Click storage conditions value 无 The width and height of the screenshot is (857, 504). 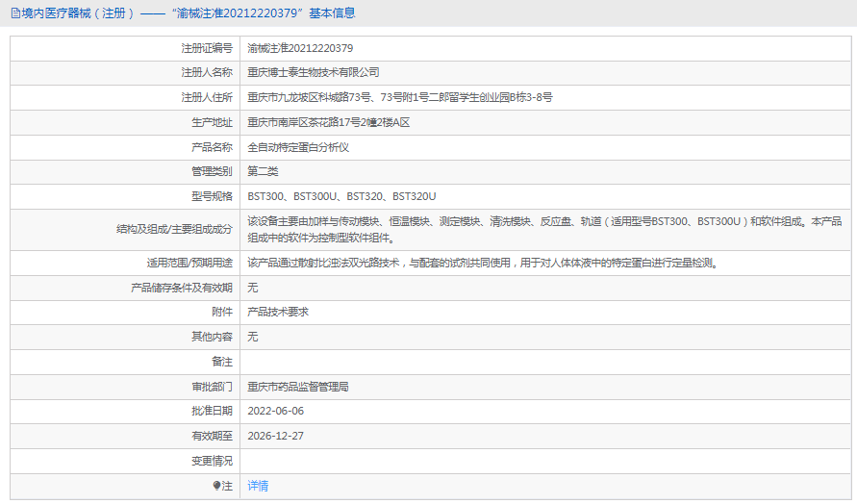[x=253, y=288]
